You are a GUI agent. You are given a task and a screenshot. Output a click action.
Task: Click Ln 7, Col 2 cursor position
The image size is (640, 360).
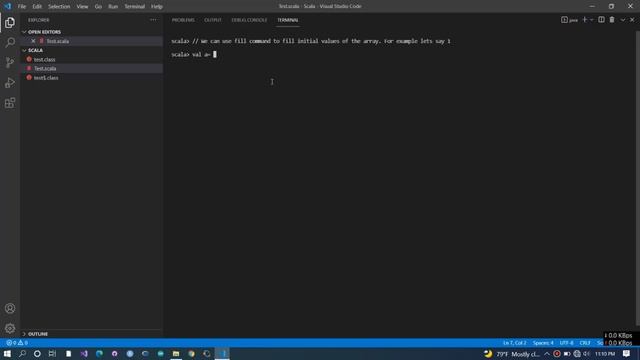click(514, 343)
